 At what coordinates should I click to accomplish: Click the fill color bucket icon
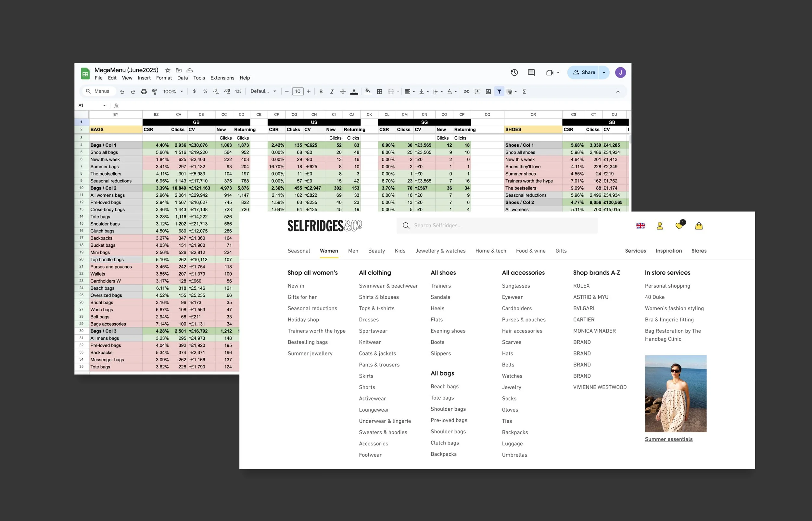pyautogui.click(x=368, y=91)
